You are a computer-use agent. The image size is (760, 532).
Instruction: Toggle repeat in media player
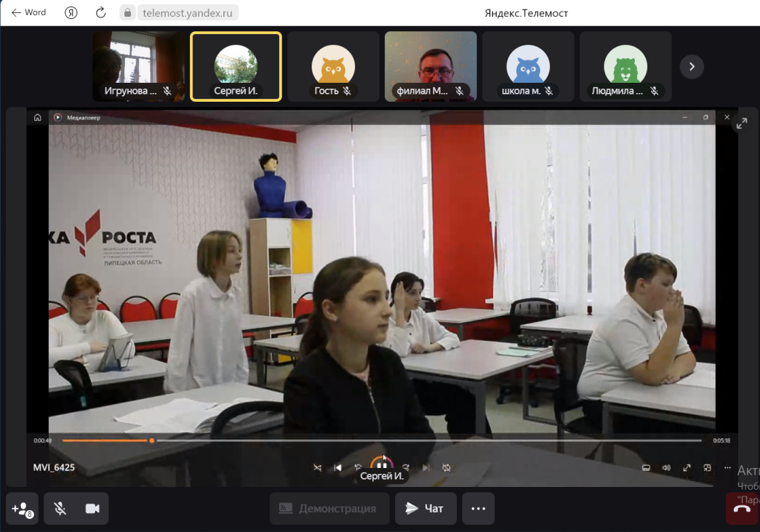click(447, 467)
